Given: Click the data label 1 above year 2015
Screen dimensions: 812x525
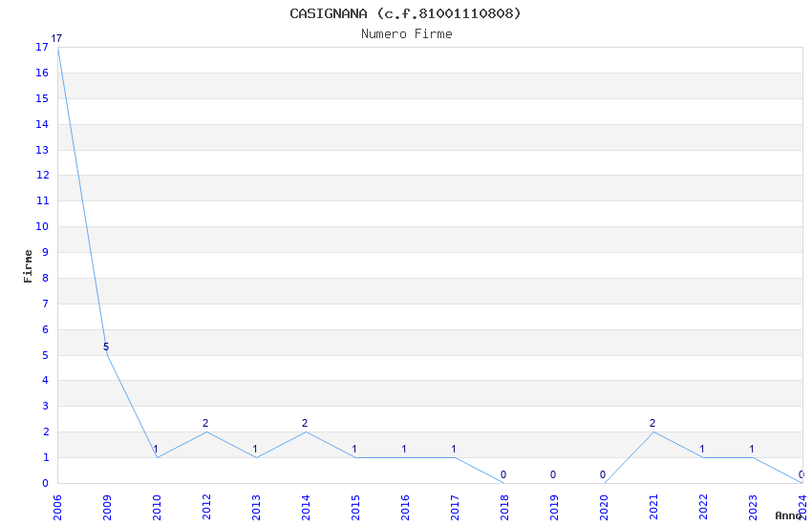Looking at the screenshot, I should click(x=354, y=449).
